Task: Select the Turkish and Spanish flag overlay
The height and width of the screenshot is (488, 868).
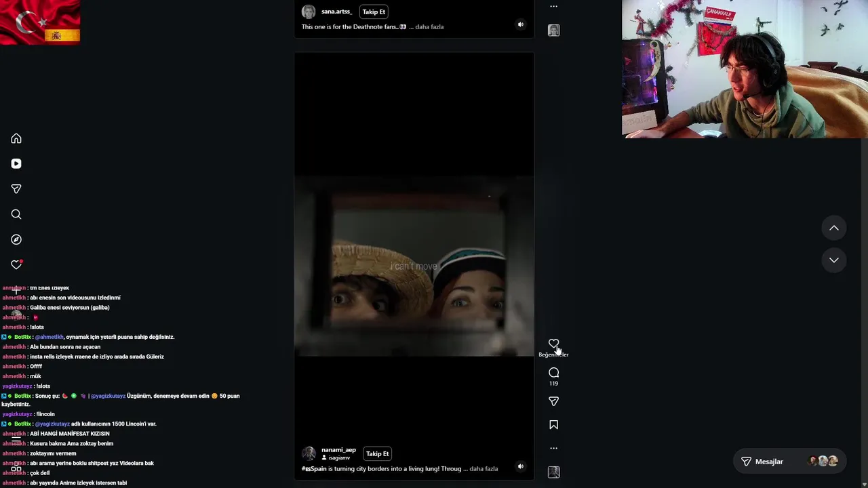Action: coord(40,23)
